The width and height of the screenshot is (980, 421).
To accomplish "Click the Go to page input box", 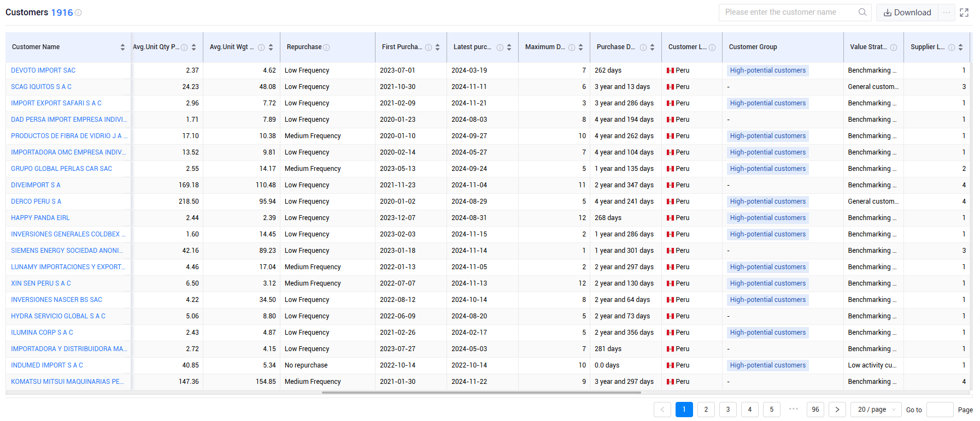I will pyautogui.click(x=940, y=410).
